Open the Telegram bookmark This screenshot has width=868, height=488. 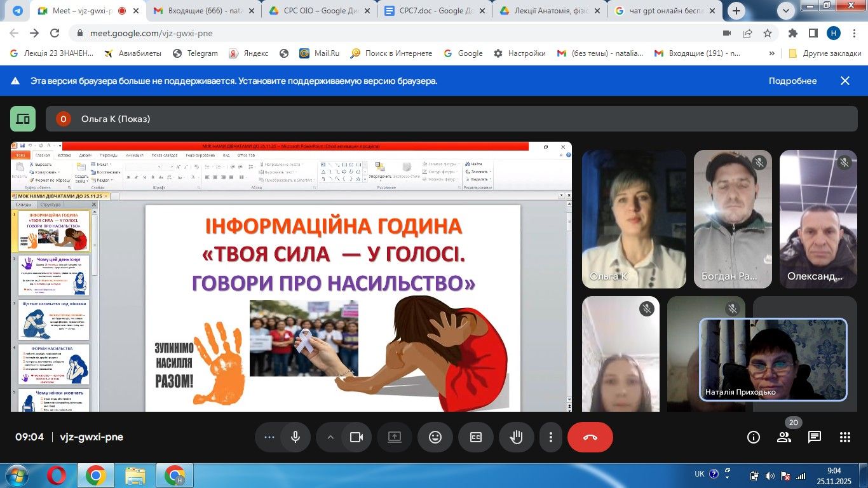pyautogui.click(x=195, y=53)
